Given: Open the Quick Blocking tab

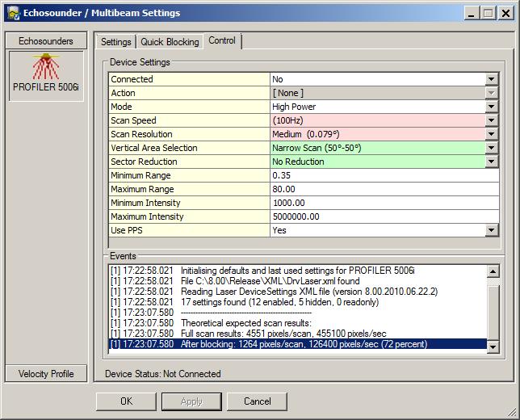Looking at the screenshot, I should 170,41.
